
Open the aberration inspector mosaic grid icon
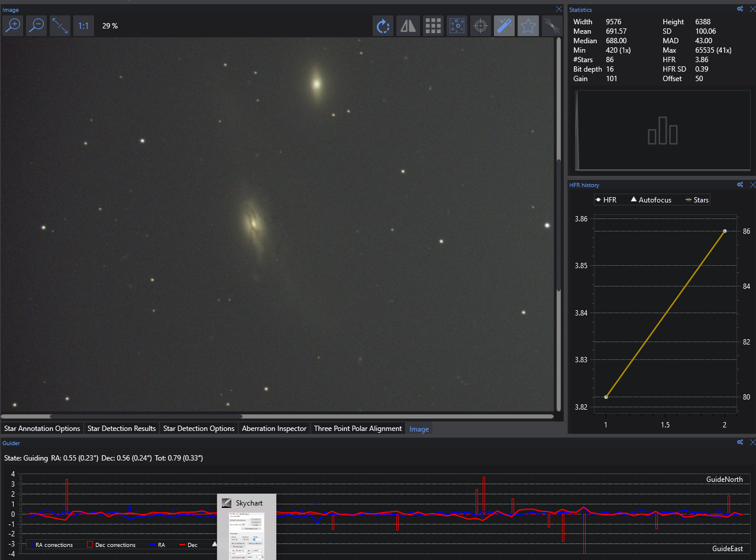[x=433, y=26]
